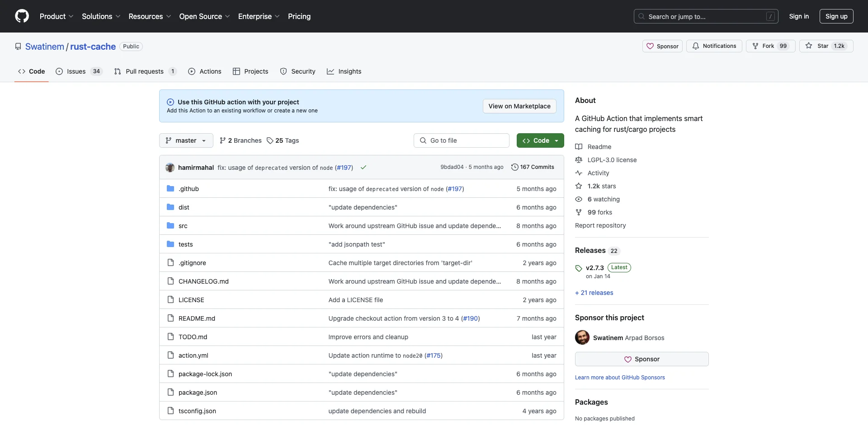868x425 pixels.
Task: Switch to the Actions tab
Action: tap(205, 71)
